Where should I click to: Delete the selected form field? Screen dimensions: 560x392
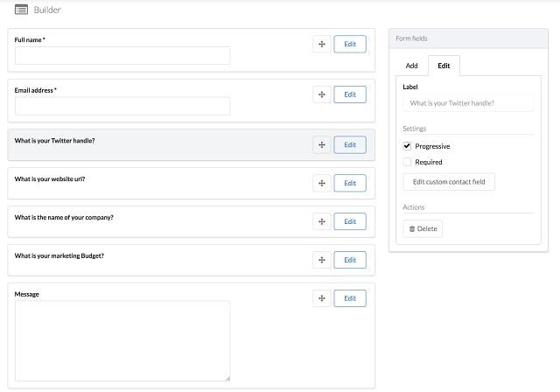423,229
